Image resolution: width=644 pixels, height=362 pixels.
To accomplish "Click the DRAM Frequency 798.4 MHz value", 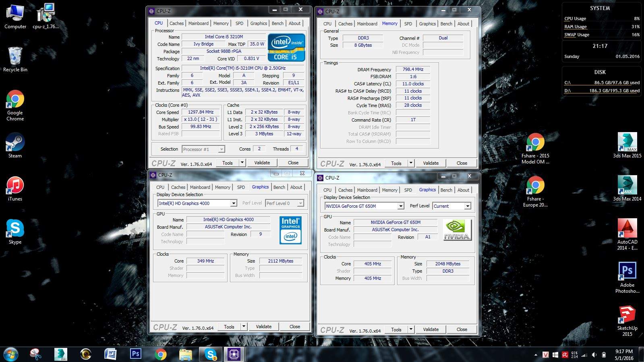I will point(413,69).
